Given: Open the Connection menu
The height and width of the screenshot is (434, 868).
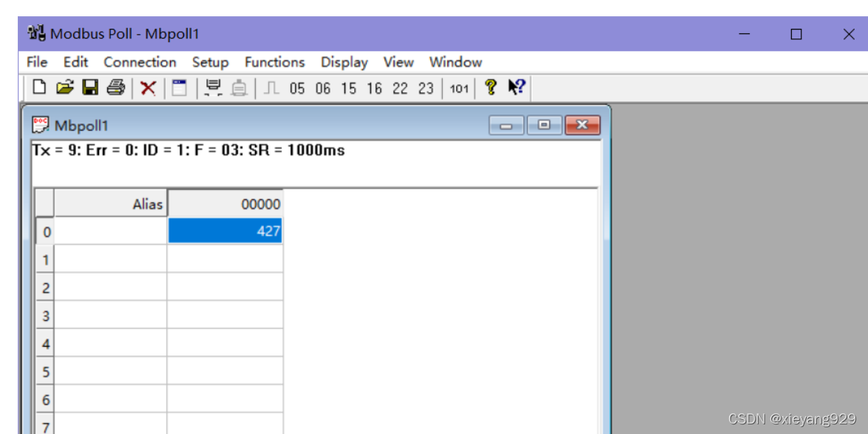Looking at the screenshot, I should pyautogui.click(x=140, y=62).
